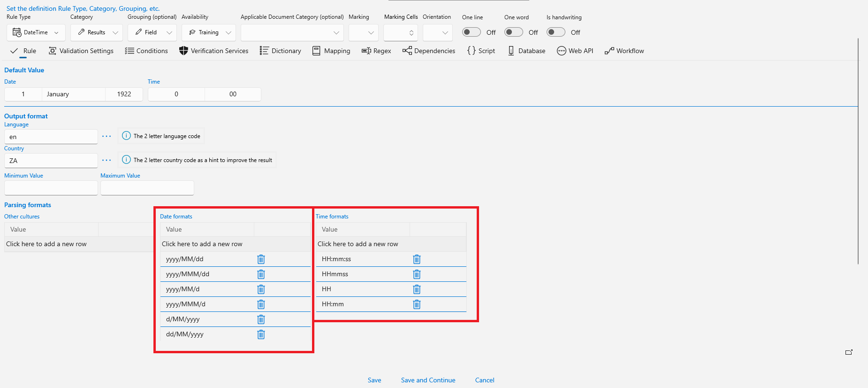This screenshot has width=868, height=388.
Task: Click the language code info icon
Action: point(126,136)
